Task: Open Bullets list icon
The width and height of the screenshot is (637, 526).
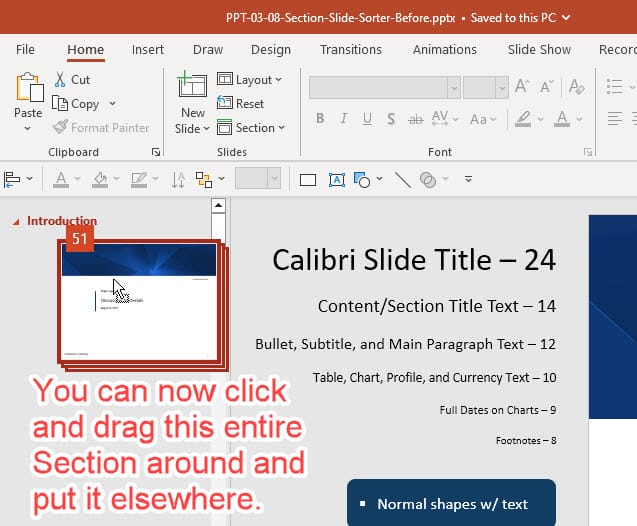Action: coord(614,87)
